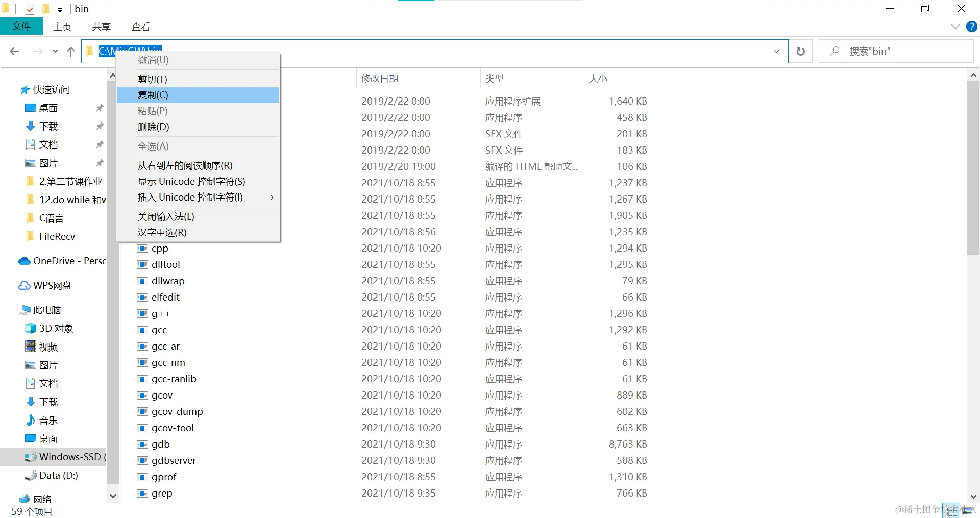Expand the ribbon with the chevron
Viewport: 980px width, 518px height.
(955, 27)
